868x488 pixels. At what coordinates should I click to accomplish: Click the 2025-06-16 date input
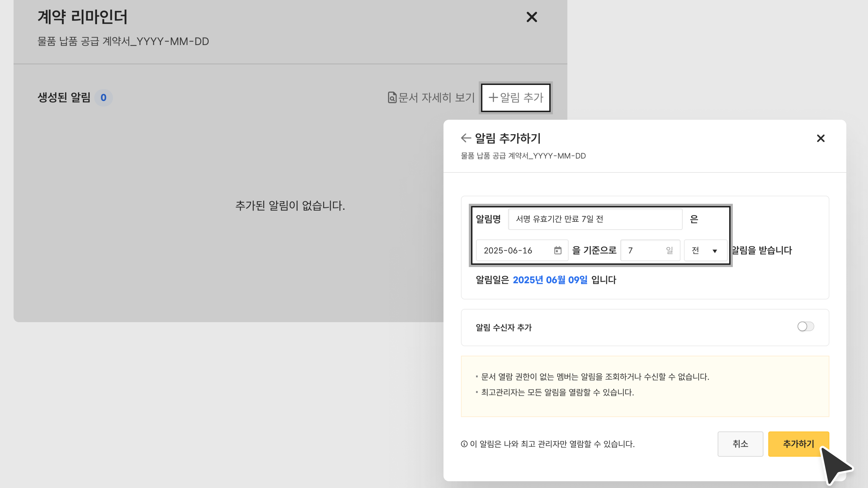[516, 250]
